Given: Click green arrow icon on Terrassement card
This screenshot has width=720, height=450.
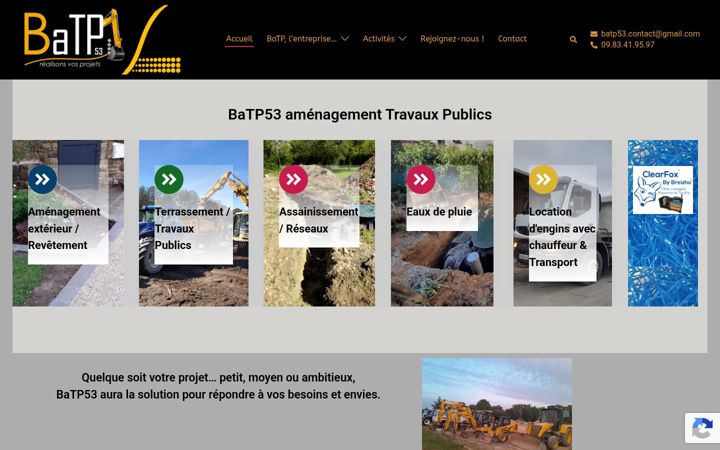Looking at the screenshot, I should coord(169,179).
